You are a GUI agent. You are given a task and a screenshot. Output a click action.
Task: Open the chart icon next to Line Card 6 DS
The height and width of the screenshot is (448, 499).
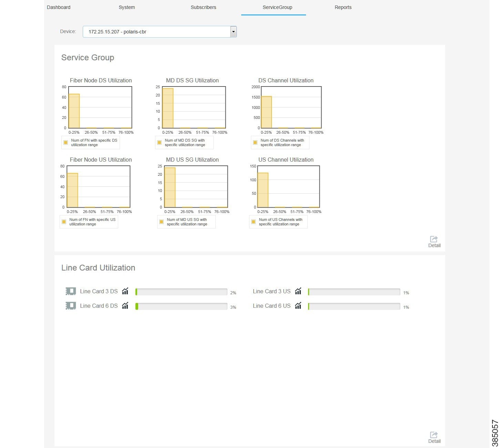coord(125,306)
